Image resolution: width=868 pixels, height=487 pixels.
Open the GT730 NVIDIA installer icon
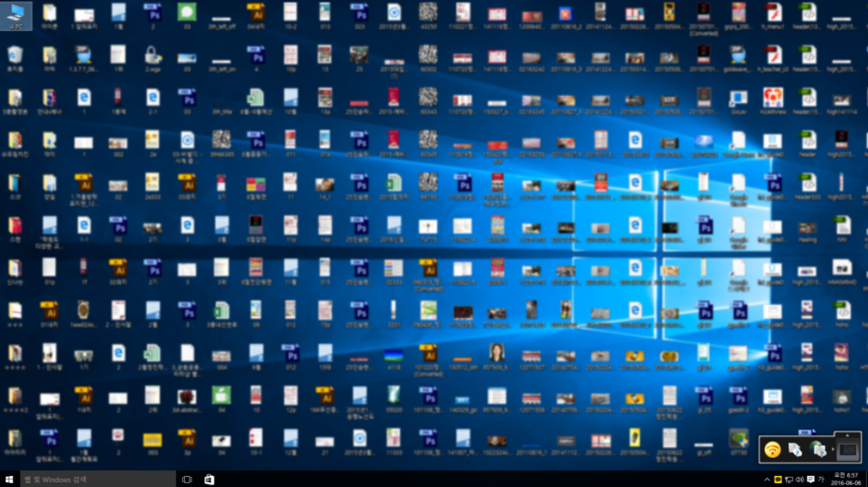pyautogui.click(x=738, y=441)
